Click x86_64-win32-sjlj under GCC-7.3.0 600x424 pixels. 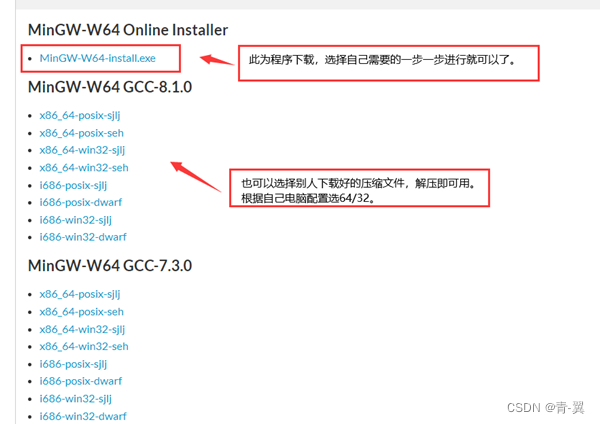click(x=82, y=329)
